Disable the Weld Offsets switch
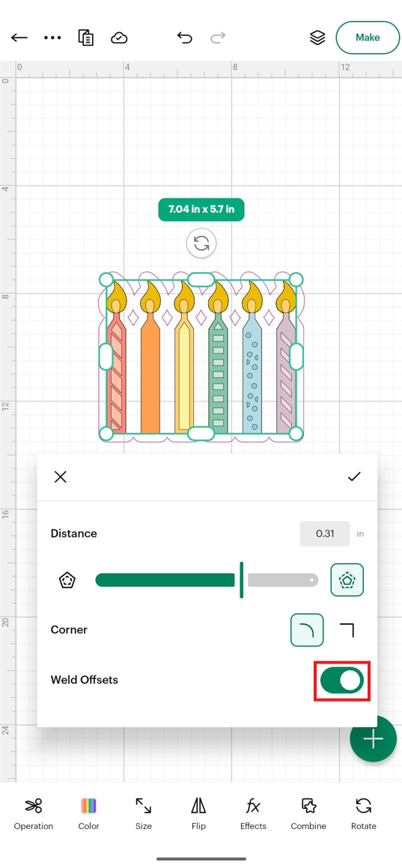 (341, 680)
